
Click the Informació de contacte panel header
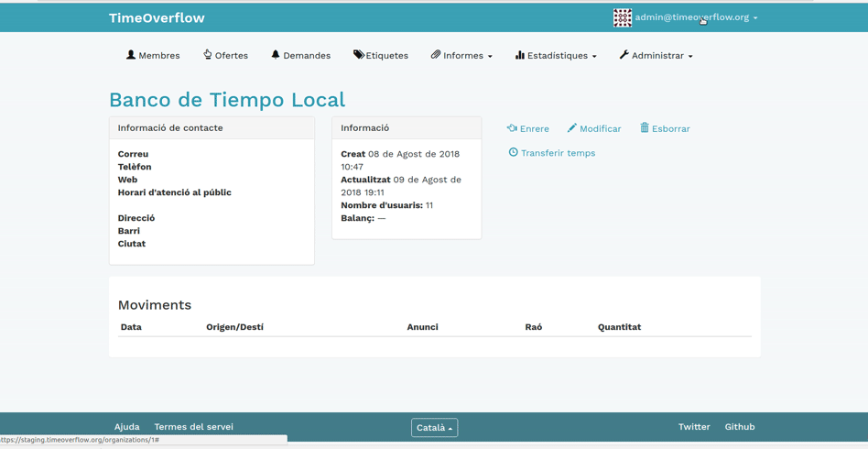point(212,128)
